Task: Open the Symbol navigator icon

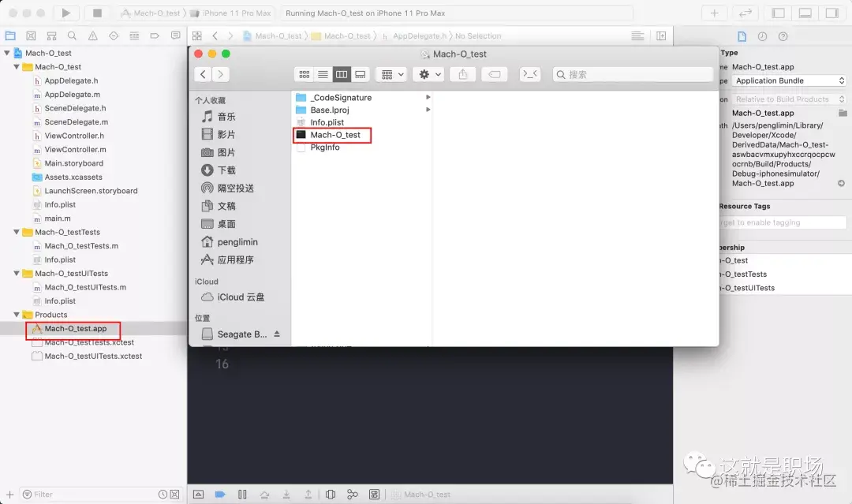Action: pos(51,35)
